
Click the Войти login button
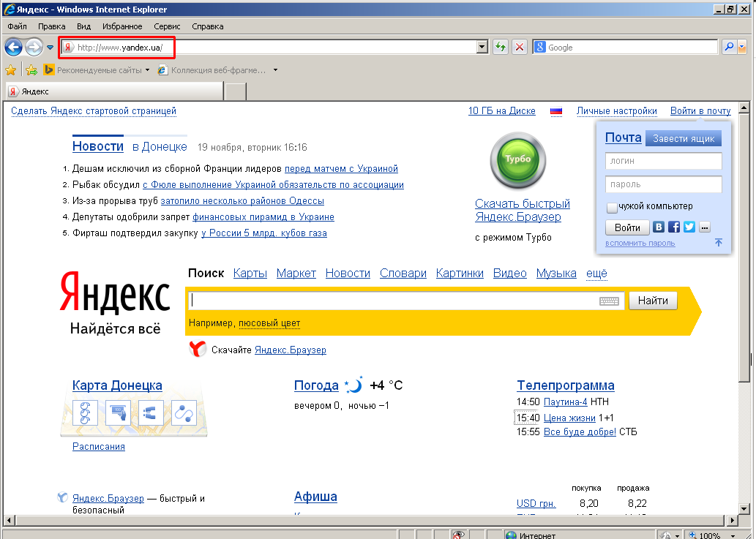pos(627,227)
